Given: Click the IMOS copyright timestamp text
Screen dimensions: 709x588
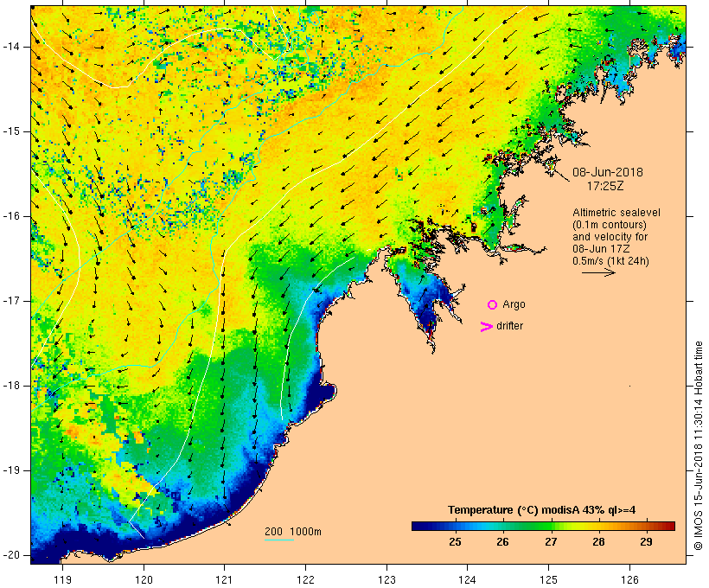Looking at the screenshot, I should click(699, 445).
